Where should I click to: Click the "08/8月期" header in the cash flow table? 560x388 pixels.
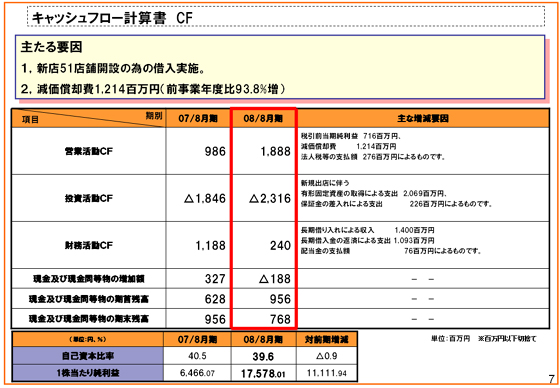coord(263,119)
